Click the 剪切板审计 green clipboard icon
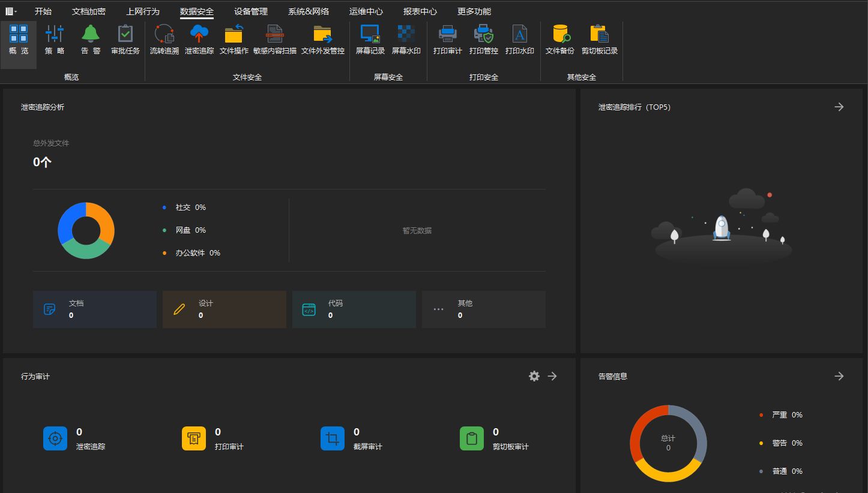868x493 pixels. (x=472, y=438)
